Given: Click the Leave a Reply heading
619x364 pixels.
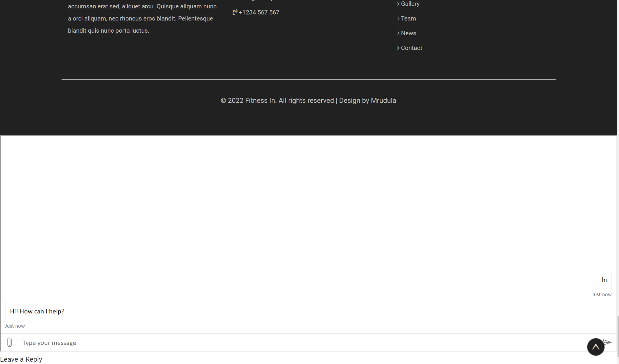Looking at the screenshot, I should coord(21,359).
